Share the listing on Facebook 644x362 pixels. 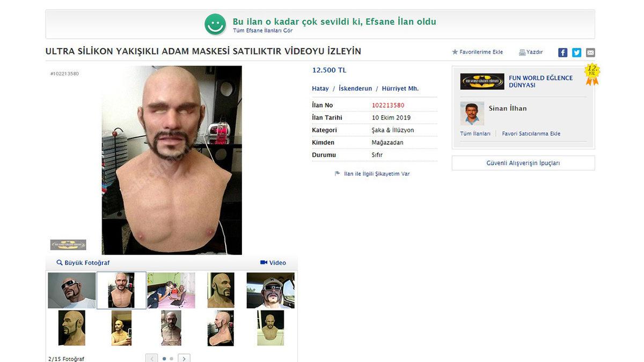562,53
